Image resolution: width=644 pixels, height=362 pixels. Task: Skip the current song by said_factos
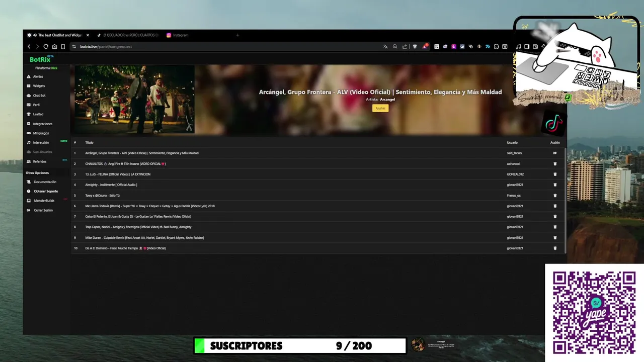555,153
